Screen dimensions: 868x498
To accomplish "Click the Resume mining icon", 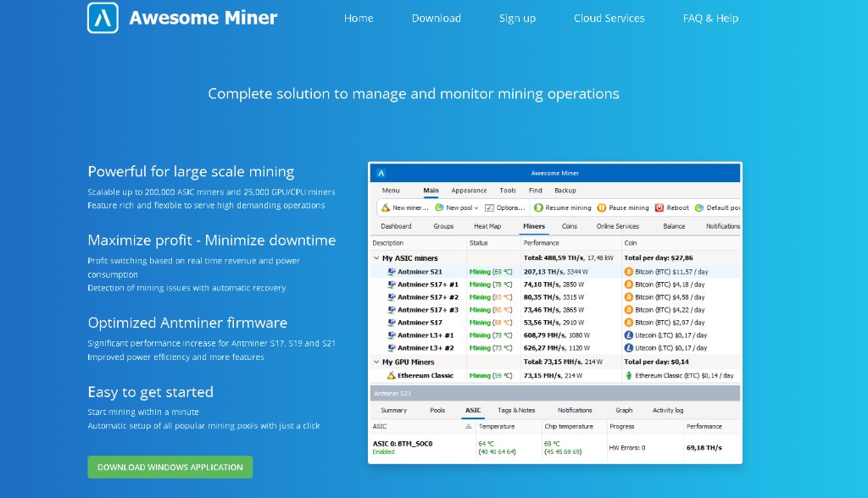I will (538, 207).
